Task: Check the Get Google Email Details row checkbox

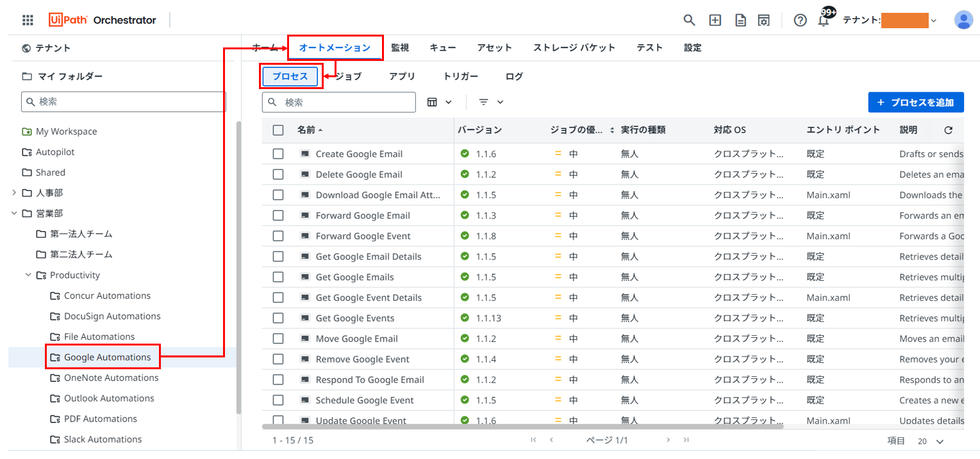Action: click(x=278, y=256)
